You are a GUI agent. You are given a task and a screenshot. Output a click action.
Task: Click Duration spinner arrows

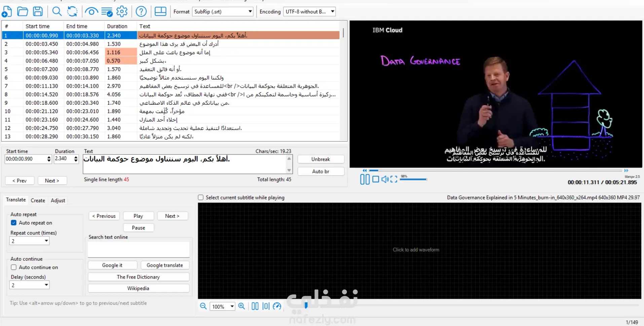pos(76,159)
